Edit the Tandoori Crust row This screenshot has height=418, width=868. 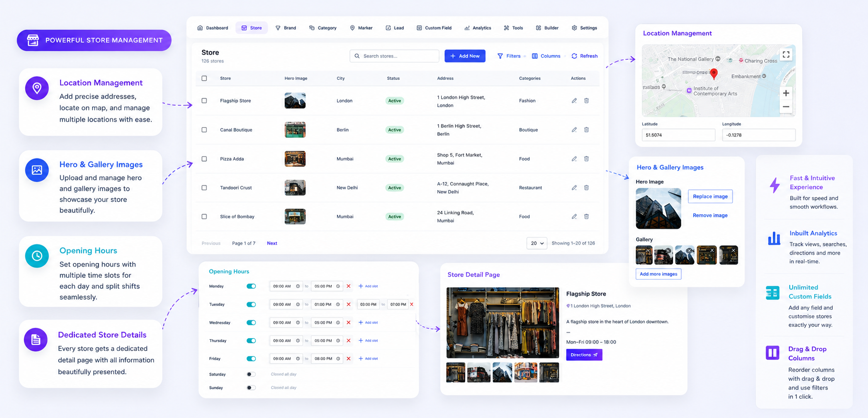tap(574, 188)
